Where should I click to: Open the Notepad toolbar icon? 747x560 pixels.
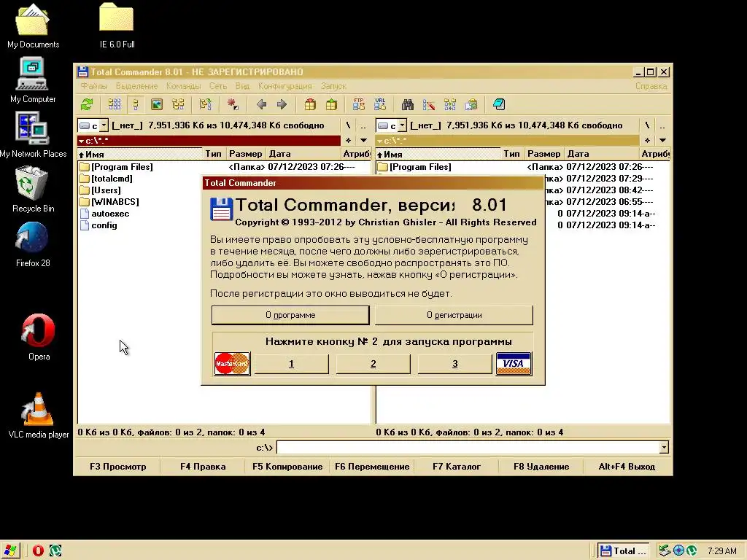499,104
